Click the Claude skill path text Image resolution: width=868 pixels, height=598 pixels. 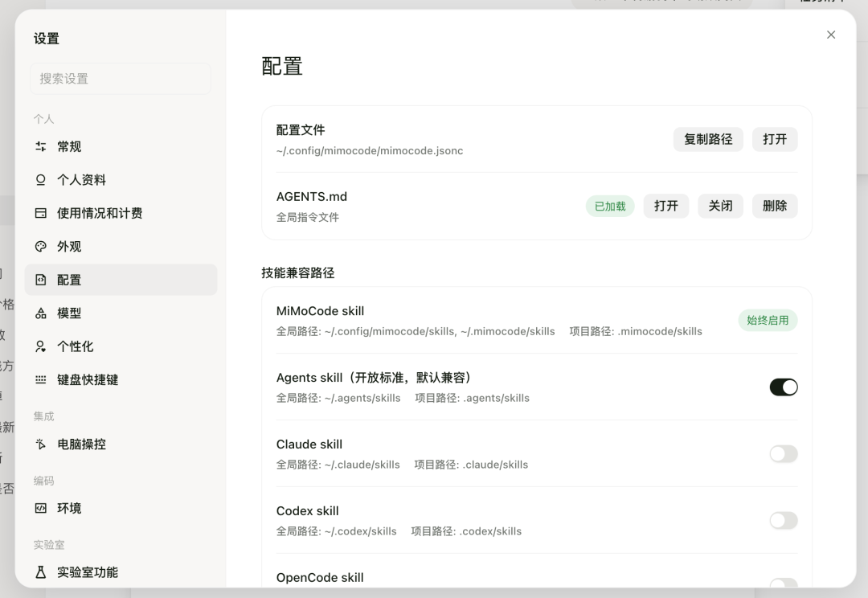point(402,465)
